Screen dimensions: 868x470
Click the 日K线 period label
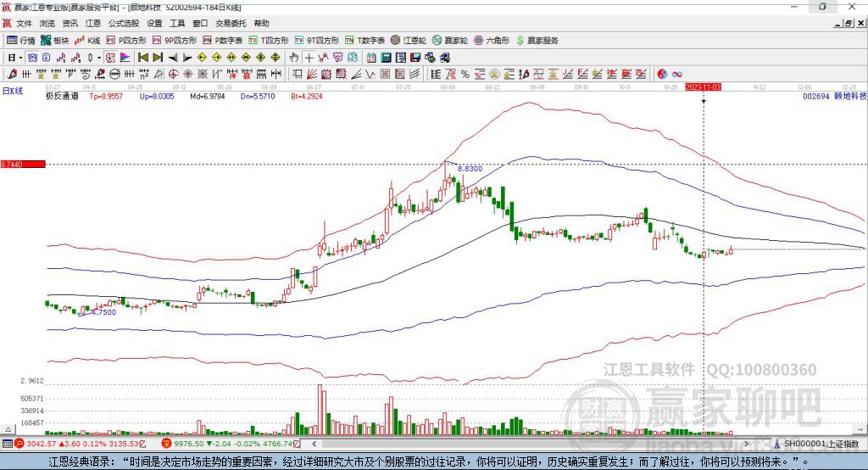(13, 91)
